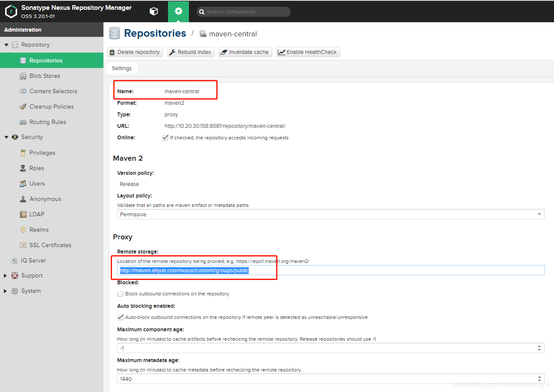Click the 'maven2' format value
This screenshot has width=554, height=392.
point(174,103)
